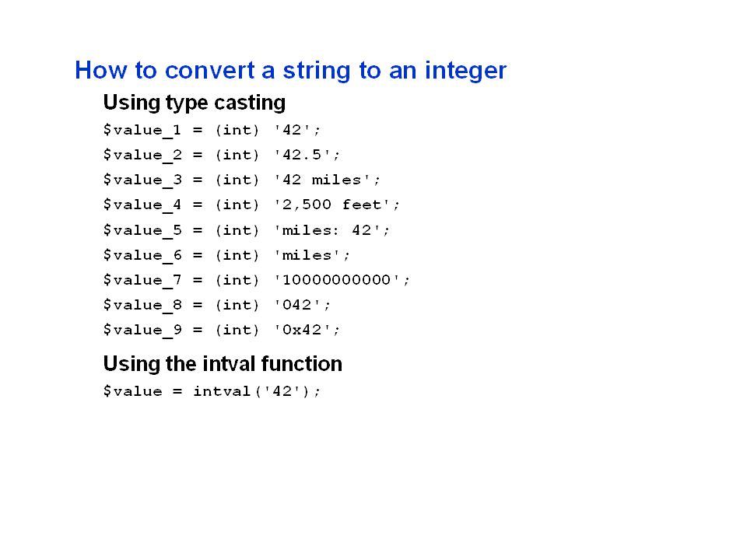Click the slide title about converting string to integer
Screen dimensions: 747x560
tap(290, 71)
